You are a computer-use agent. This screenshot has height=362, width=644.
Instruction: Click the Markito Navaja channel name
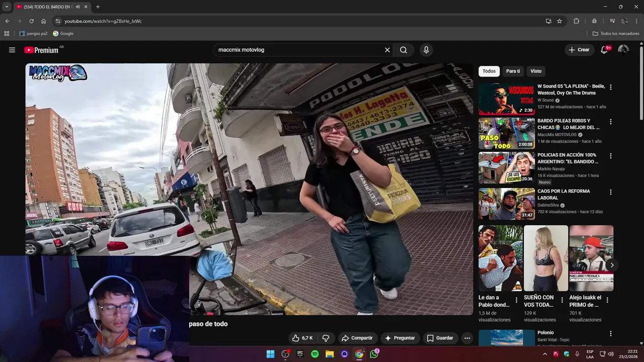(x=551, y=169)
